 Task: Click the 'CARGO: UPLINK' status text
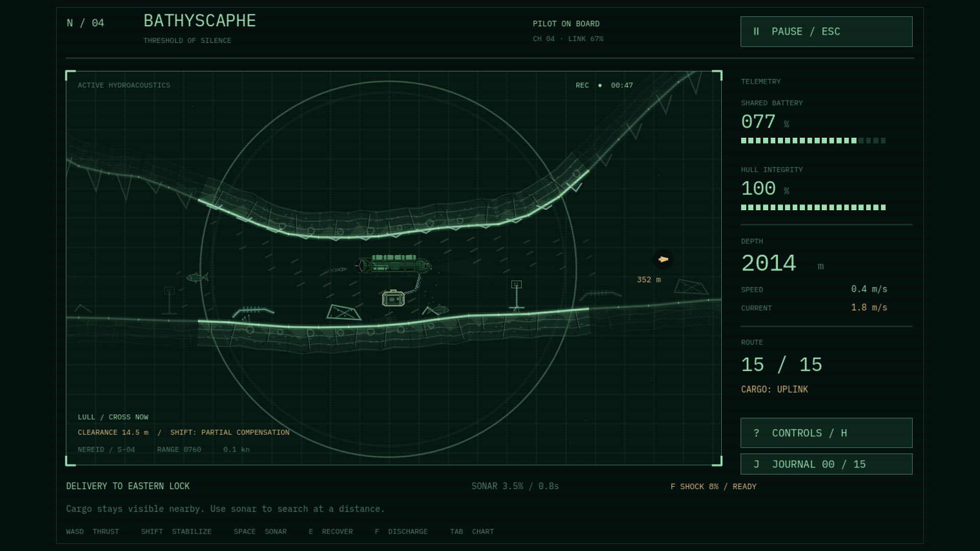coord(774,389)
